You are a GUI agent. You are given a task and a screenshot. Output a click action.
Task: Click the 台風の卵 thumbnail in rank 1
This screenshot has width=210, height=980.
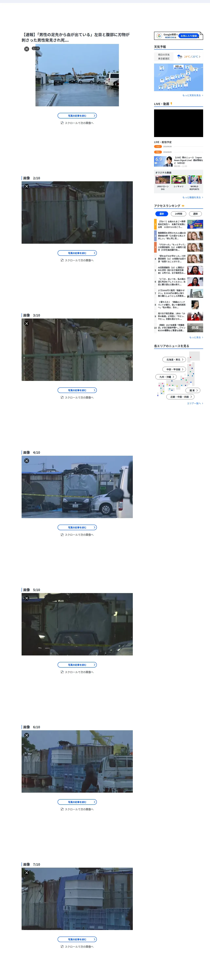click(x=195, y=224)
